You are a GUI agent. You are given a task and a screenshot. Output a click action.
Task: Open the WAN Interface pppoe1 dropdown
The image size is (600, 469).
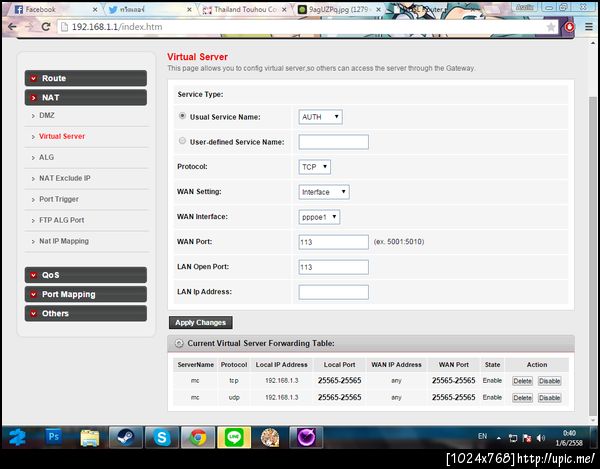pyautogui.click(x=319, y=217)
